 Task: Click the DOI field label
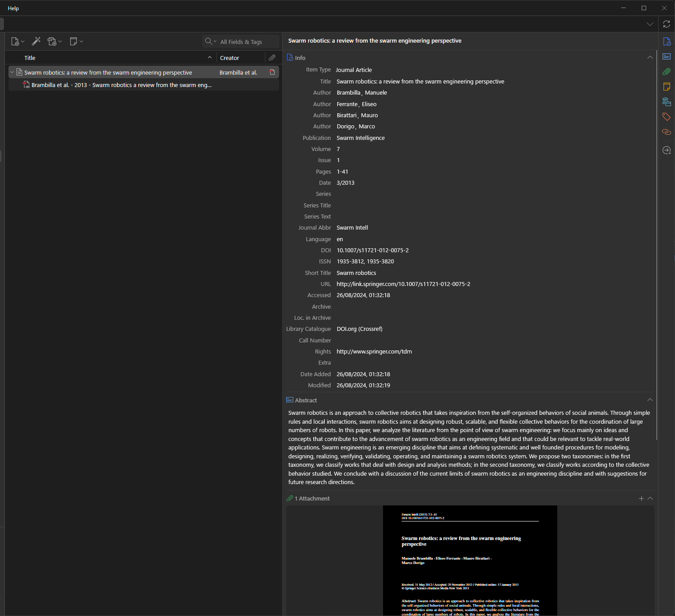326,250
